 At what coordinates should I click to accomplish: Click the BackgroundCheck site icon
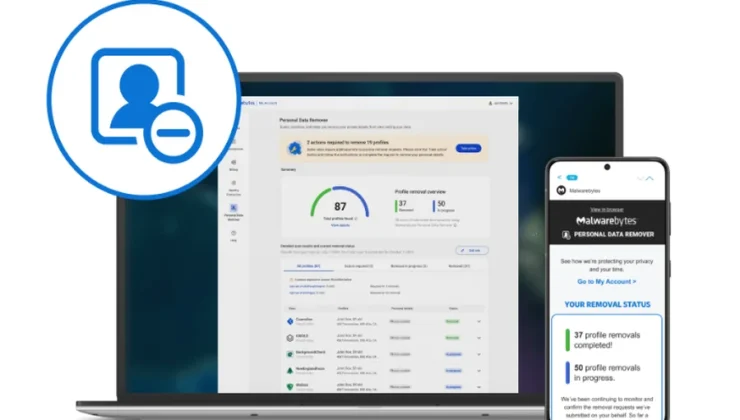(x=290, y=354)
